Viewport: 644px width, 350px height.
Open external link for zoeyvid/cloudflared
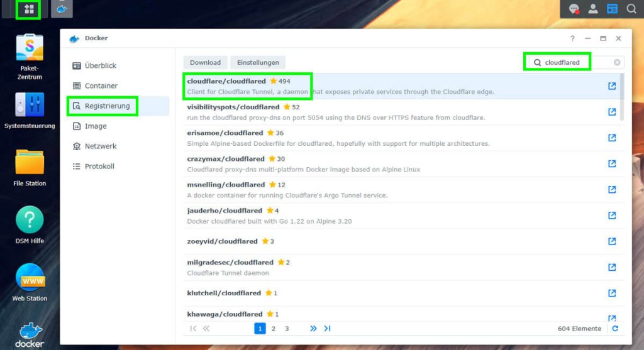(x=612, y=241)
